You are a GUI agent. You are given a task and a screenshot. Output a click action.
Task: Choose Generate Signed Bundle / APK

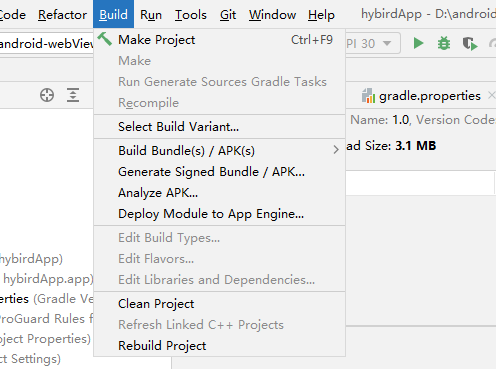point(220,172)
